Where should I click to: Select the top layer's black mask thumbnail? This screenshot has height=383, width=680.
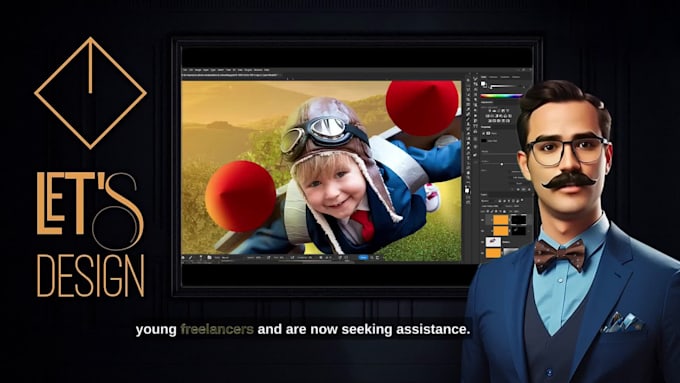519,220
